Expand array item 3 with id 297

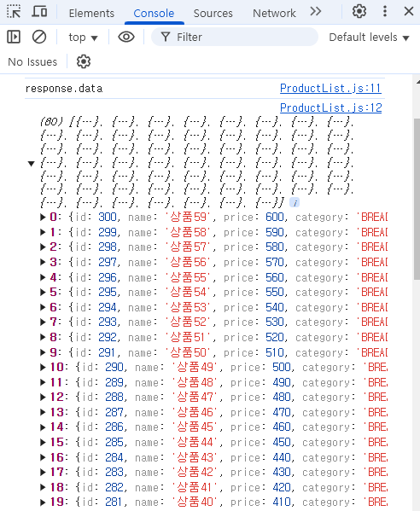tap(43, 262)
